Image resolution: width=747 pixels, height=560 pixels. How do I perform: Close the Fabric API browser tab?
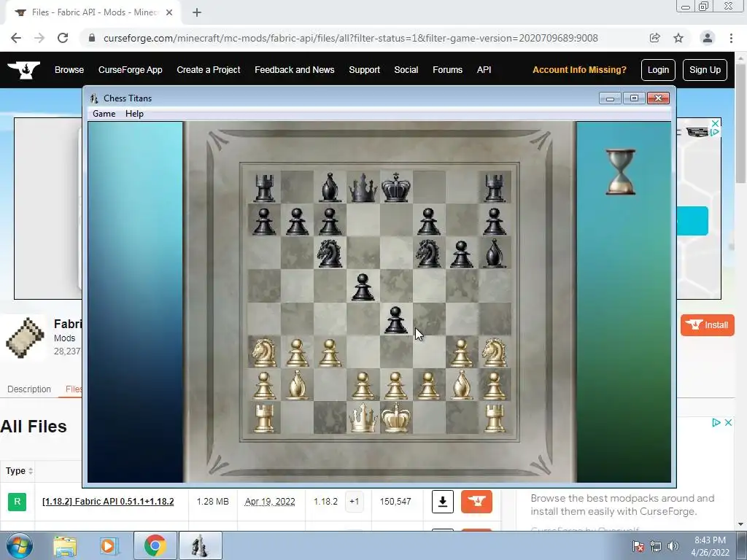pyautogui.click(x=169, y=12)
